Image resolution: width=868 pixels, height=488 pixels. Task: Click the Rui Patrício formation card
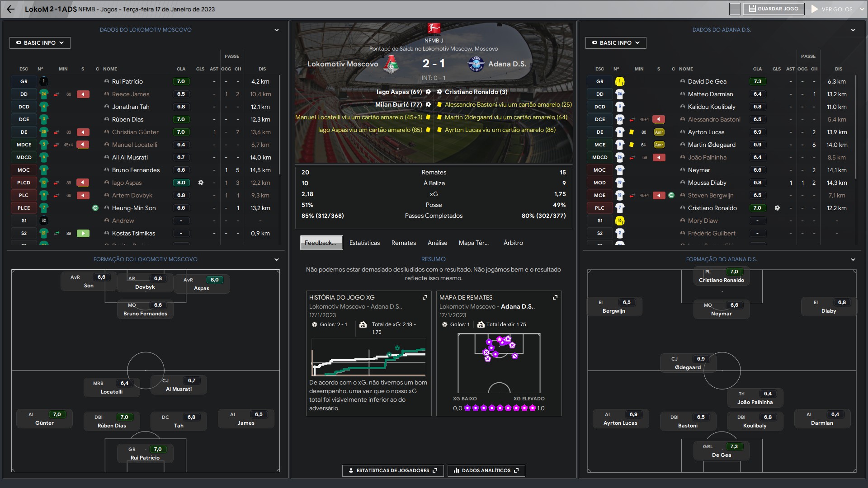click(145, 453)
